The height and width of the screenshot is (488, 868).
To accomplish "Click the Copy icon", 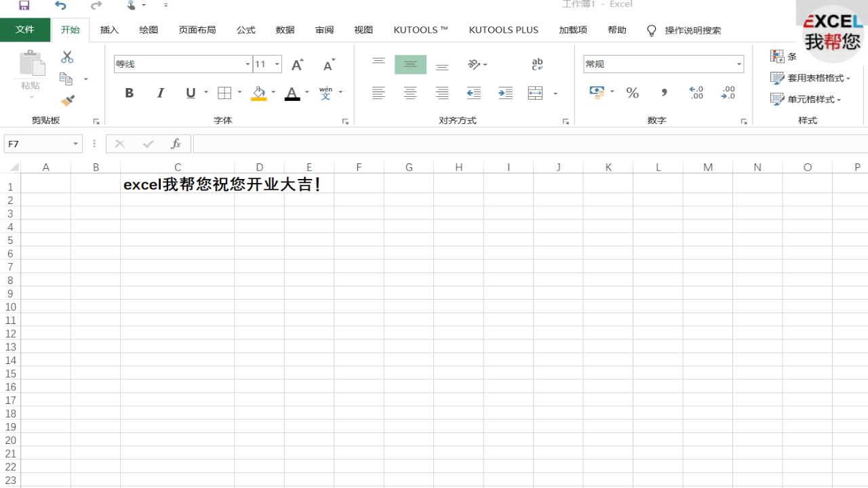I will pos(66,77).
